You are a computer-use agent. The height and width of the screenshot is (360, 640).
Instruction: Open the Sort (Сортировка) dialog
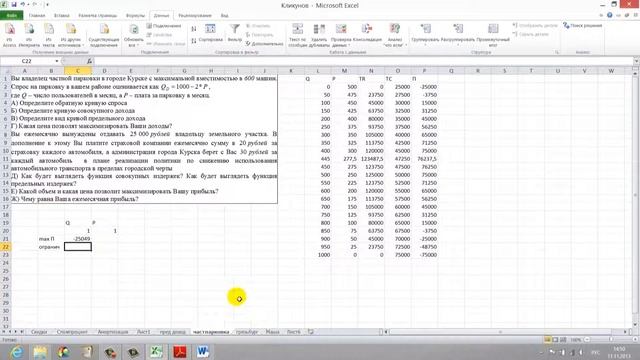[x=210, y=33]
